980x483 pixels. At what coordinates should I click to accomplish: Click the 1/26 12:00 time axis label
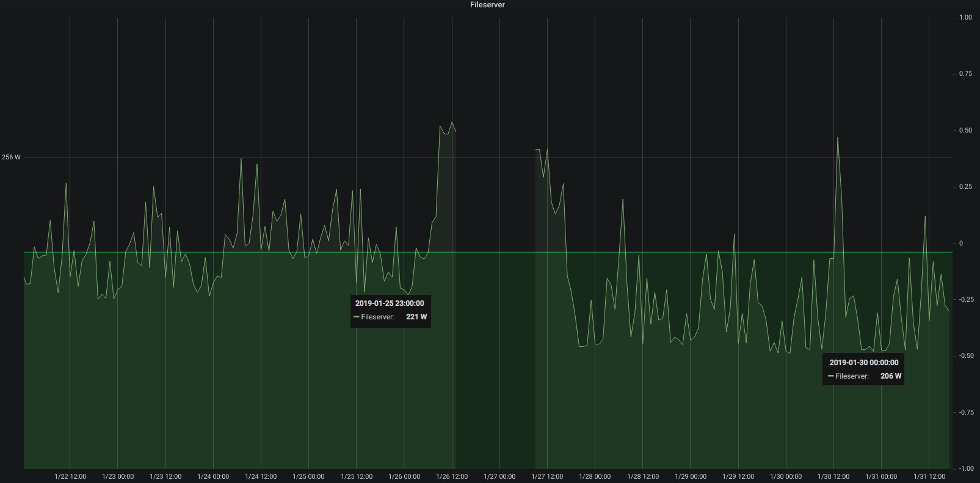tap(452, 476)
